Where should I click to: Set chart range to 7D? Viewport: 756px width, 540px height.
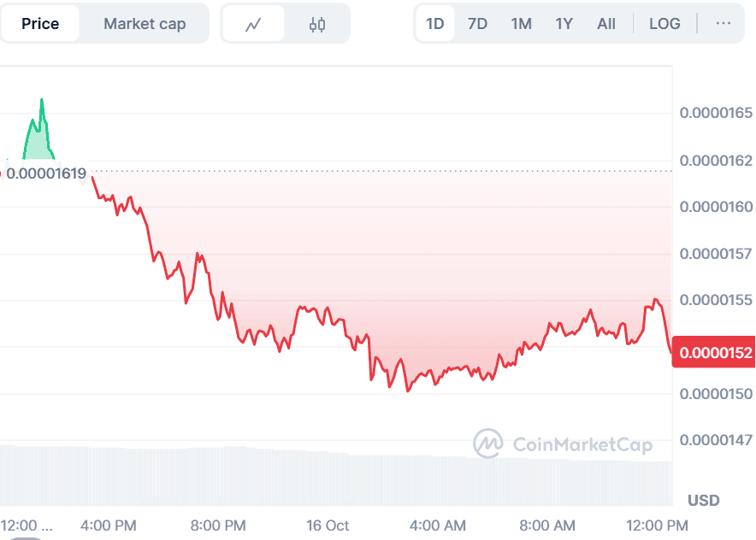pyautogui.click(x=478, y=23)
